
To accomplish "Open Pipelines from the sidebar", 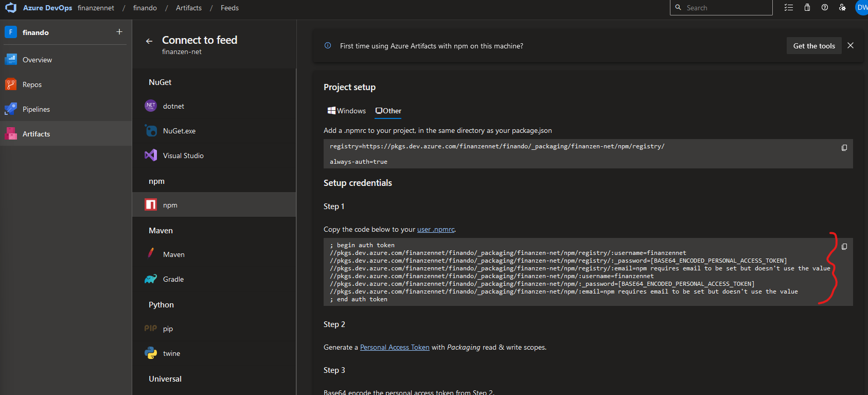I will 66,109.
